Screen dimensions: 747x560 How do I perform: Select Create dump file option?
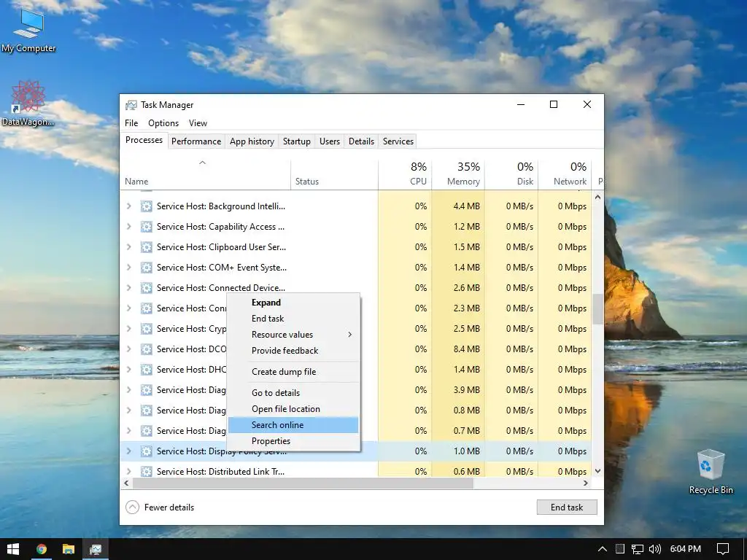tap(293, 372)
